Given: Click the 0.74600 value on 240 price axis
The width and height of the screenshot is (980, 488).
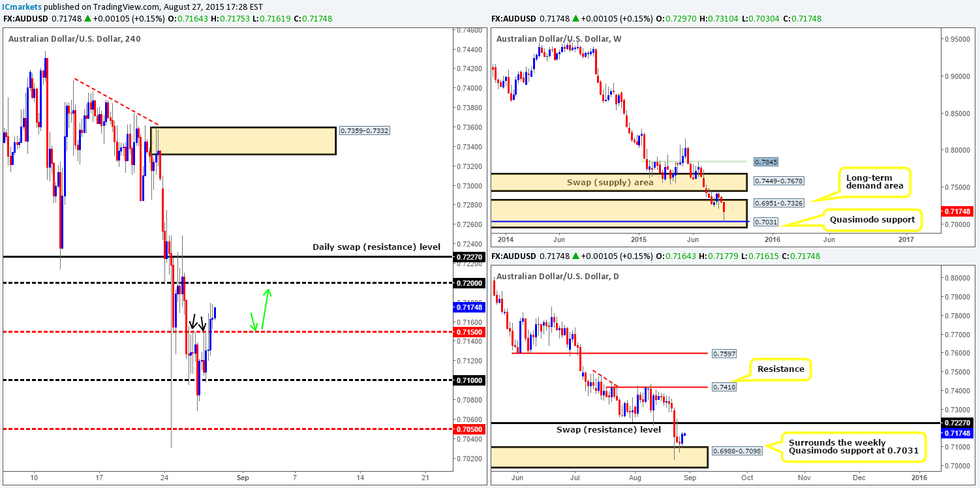Looking at the screenshot, I should [x=469, y=30].
